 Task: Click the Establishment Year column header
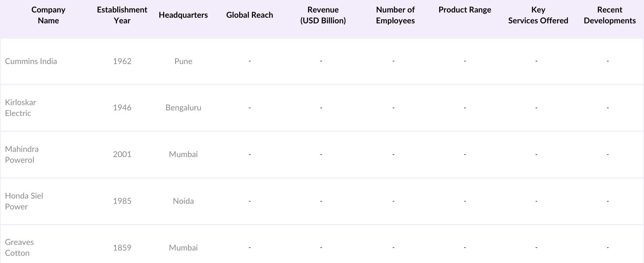122,15
